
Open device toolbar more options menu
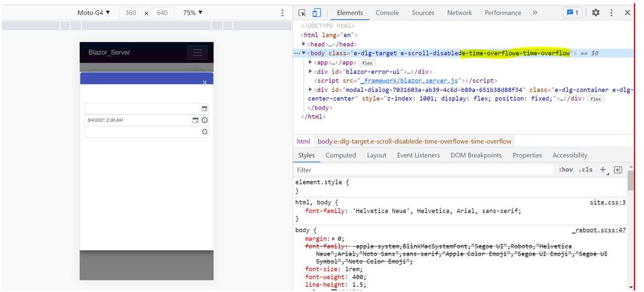pyautogui.click(x=282, y=13)
